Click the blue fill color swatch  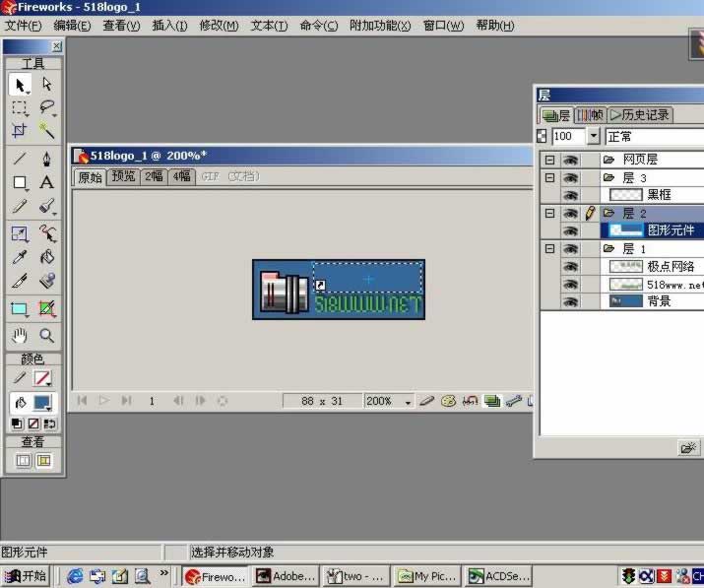tap(42, 403)
